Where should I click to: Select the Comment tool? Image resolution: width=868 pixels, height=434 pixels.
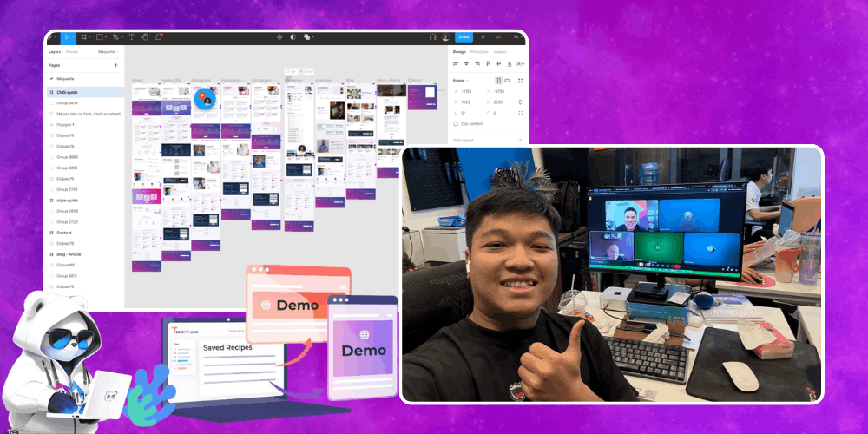tap(159, 37)
